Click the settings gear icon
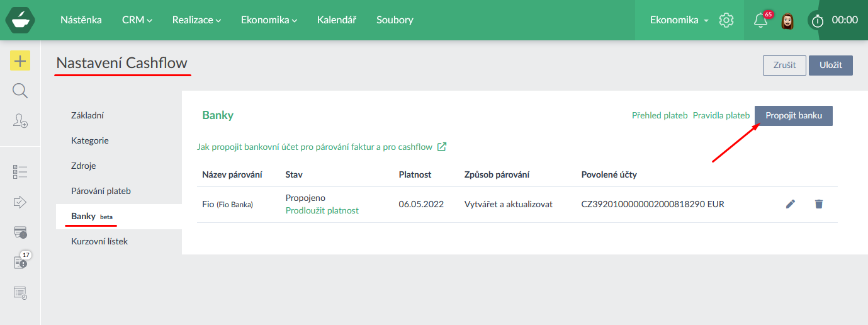 [x=726, y=20]
